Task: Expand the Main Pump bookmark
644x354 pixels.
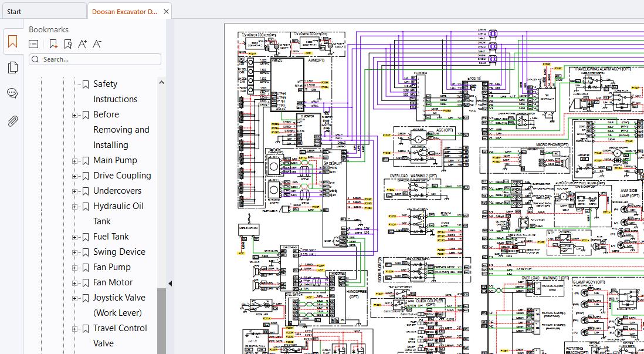Action: 74,161
